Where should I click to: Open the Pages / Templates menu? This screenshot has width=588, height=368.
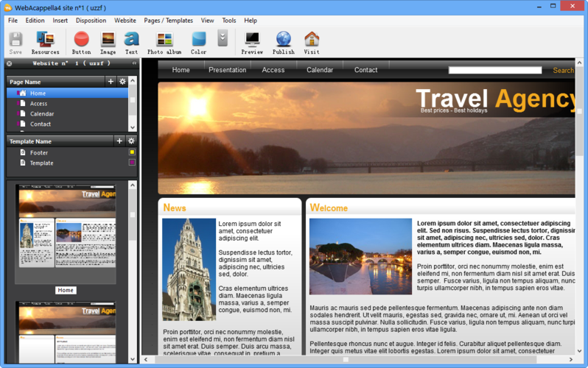click(x=168, y=21)
